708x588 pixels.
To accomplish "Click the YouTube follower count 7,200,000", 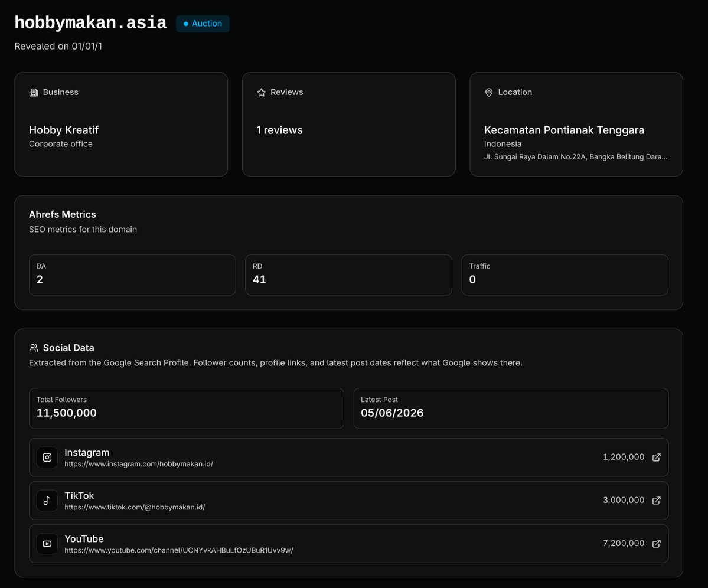I will (624, 543).
